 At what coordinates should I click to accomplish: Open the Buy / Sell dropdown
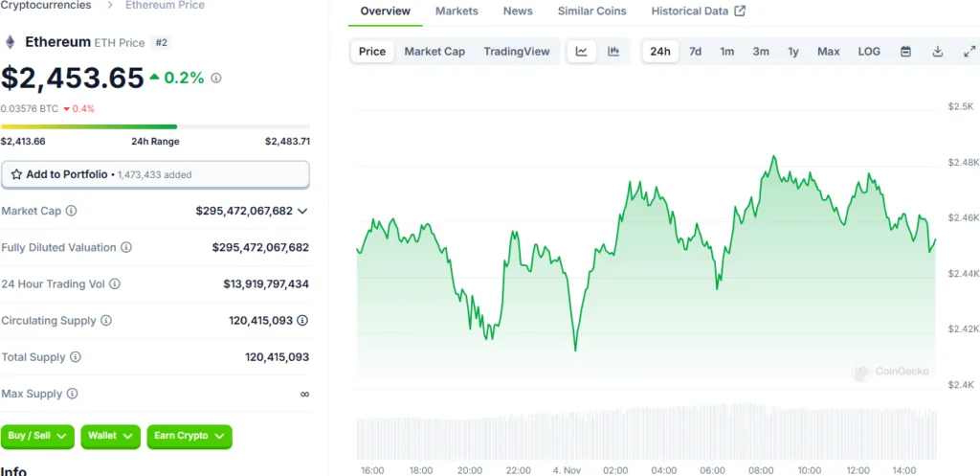pyautogui.click(x=37, y=436)
